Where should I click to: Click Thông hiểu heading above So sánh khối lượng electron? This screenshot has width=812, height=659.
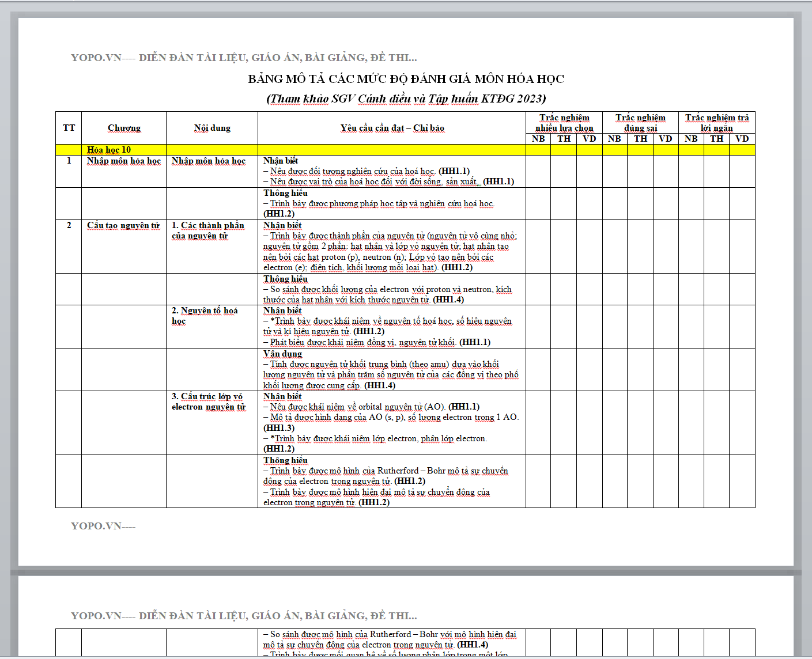click(x=285, y=279)
